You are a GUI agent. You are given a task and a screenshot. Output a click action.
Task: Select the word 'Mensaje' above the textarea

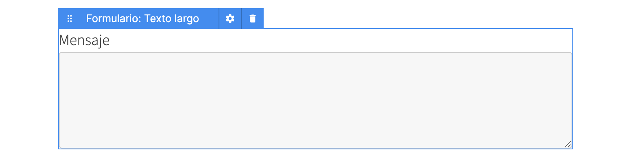coord(84,40)
